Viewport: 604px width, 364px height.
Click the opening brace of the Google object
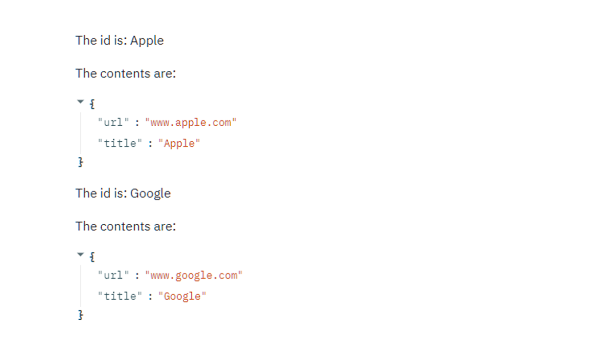click(92, 257)
